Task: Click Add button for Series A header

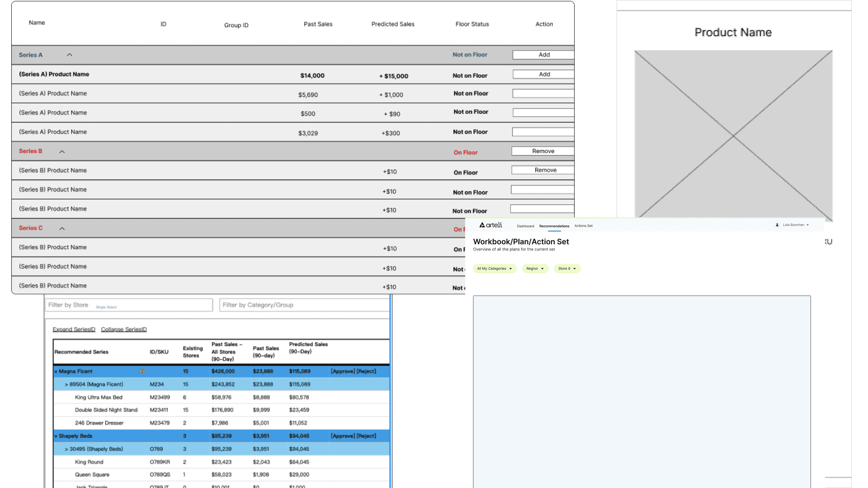Action: (544, 55)
